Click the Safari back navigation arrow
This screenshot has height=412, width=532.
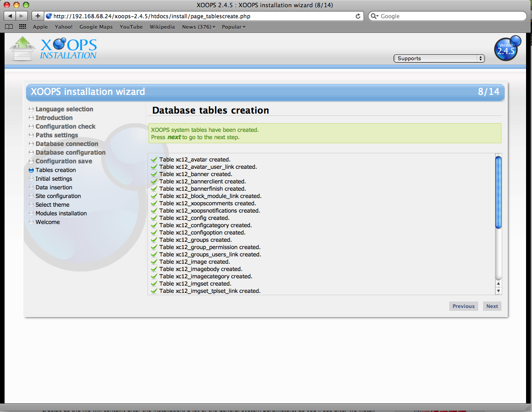tap(9, 16)
